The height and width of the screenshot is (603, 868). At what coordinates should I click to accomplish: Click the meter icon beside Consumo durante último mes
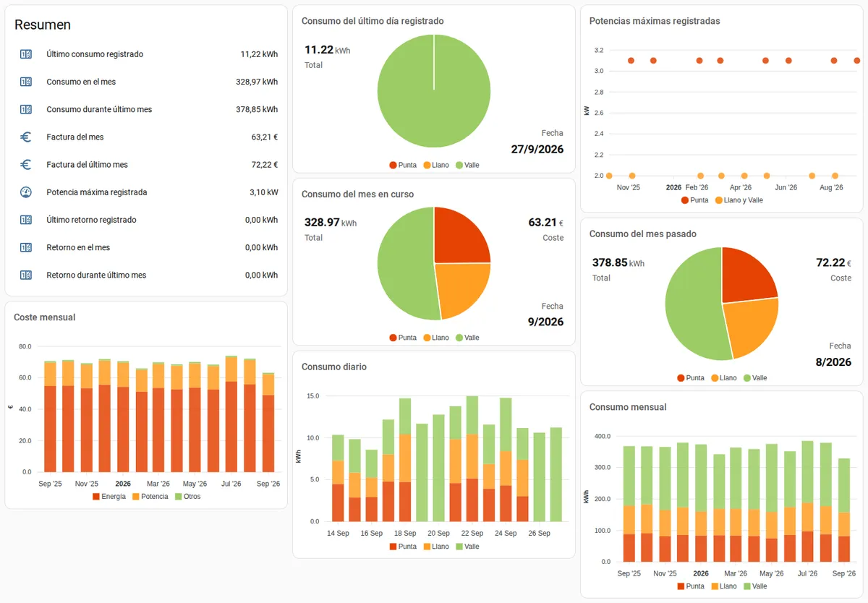coord(26,109)
